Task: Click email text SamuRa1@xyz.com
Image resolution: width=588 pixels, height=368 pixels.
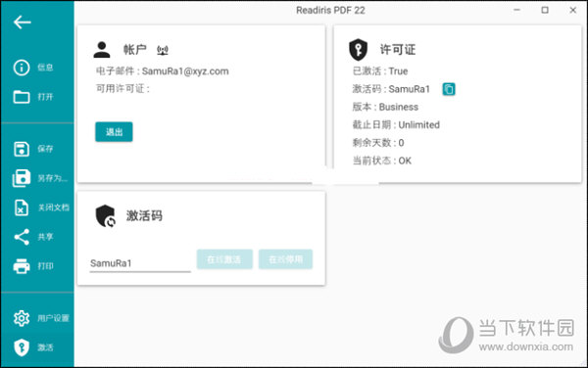Action: click(185, 71)
